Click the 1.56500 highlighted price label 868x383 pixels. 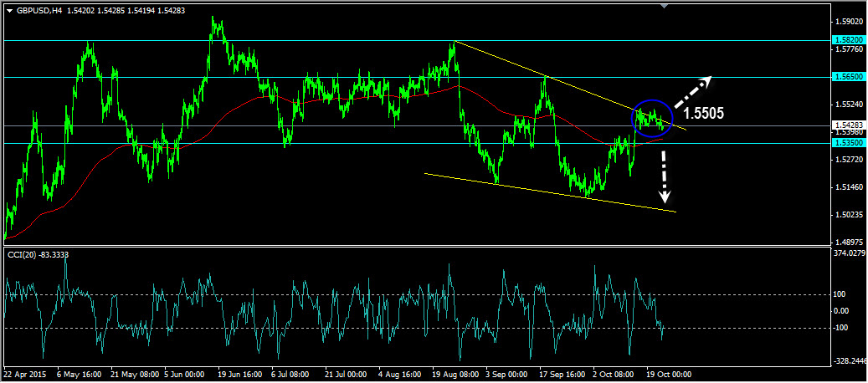849,78
